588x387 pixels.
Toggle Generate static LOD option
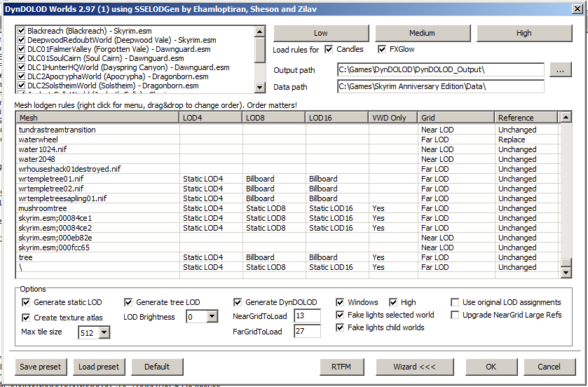pyautogui.click(x=26, y=302)
